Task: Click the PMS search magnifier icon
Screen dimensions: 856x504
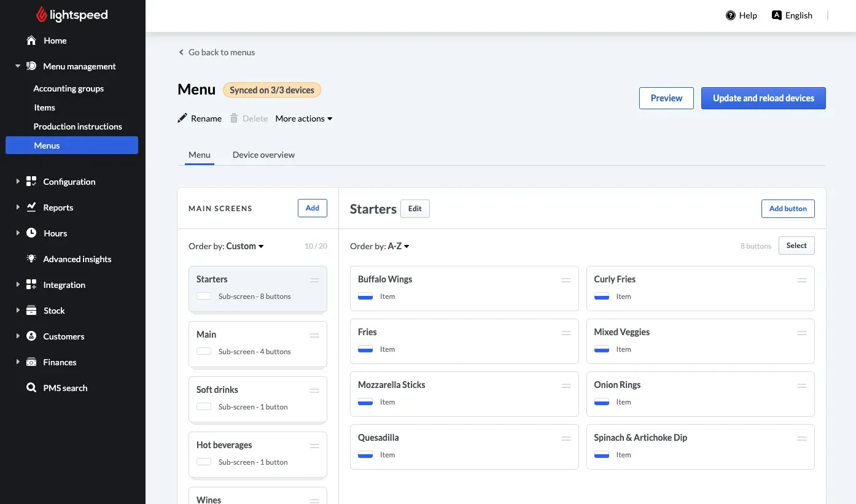Action: coord(31,388)
